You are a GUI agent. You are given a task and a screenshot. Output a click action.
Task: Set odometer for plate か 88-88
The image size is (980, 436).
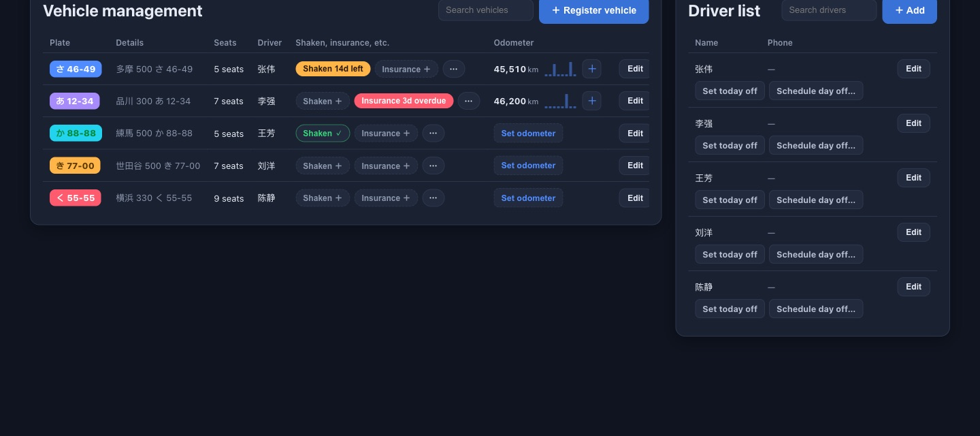(528, 134)
